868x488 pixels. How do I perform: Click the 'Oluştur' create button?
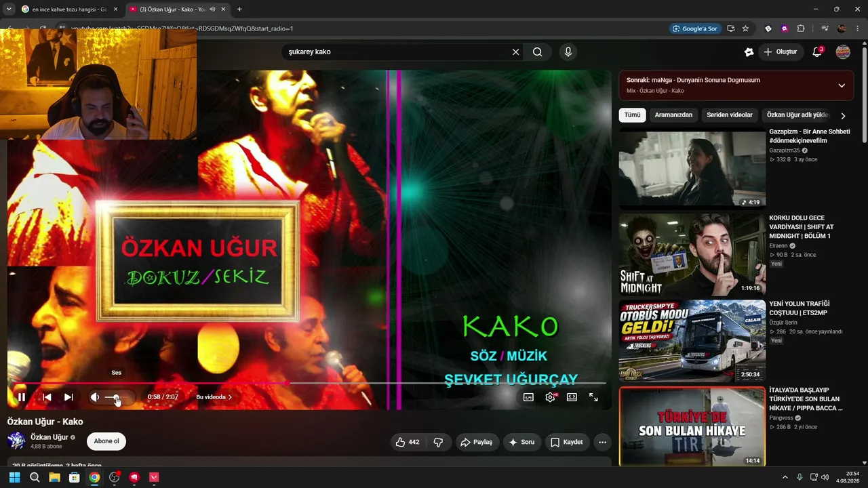pyautogui.click(x=781, y=52)
